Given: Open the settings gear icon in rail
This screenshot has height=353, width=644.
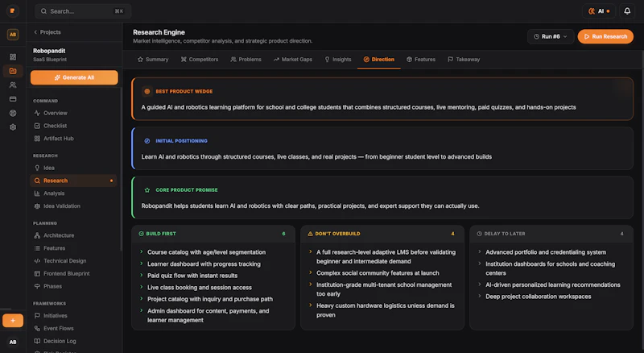Looking at the screenshot, I should click(x=13, y=127).
